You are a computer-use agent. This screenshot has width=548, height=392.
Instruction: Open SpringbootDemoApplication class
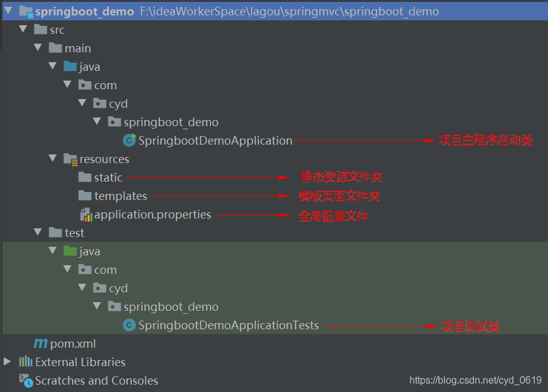tap(216, 141)
